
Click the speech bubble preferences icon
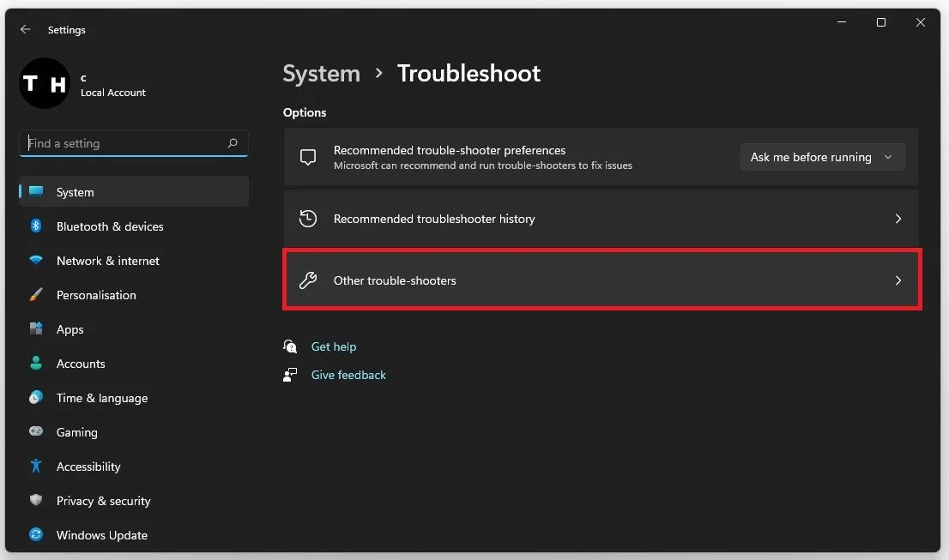[x=308, y=157]
